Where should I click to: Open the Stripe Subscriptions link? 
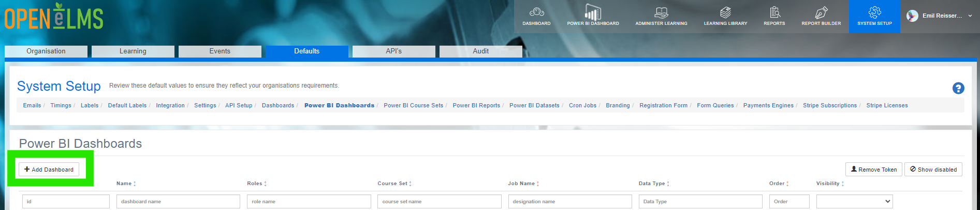[x=830, y=105]
